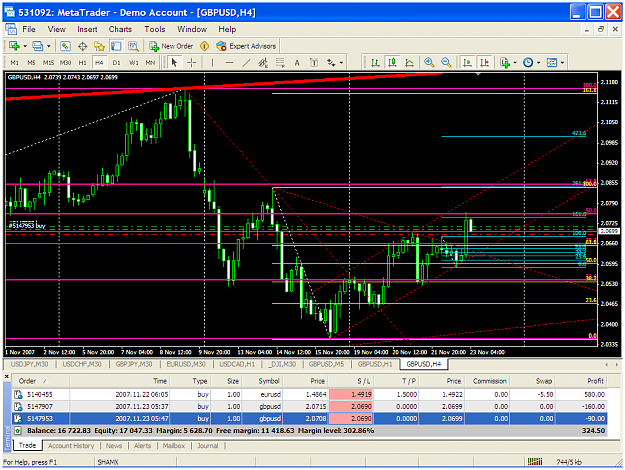This screenshot has height=470, width=625.
Task: Click the New Chart icon
Action: (x=14, y=46)
